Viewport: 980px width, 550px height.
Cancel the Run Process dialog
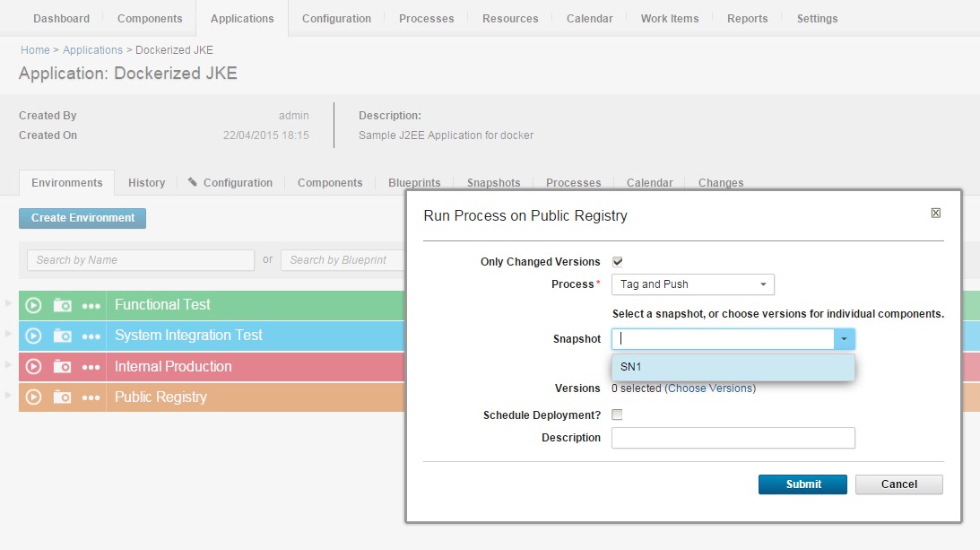[x=898, y=485]
